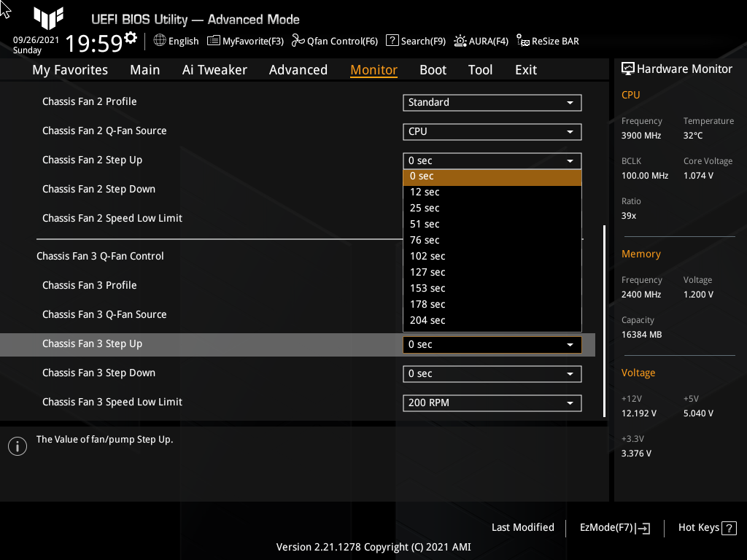Switch to EzMode(F7)
Image resolution: width=747 pixels, height=560 pixels.
(614, 527)
